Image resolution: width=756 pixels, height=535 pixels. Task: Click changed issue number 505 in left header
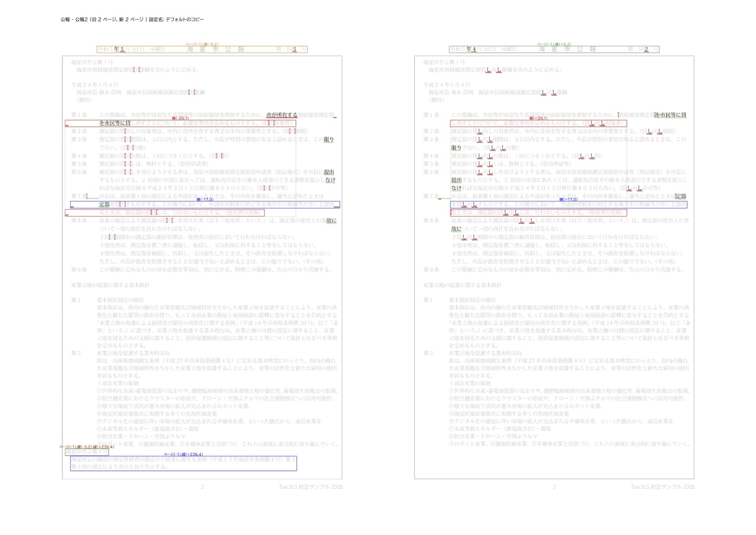pyautogui.click(x=292, y=49)
